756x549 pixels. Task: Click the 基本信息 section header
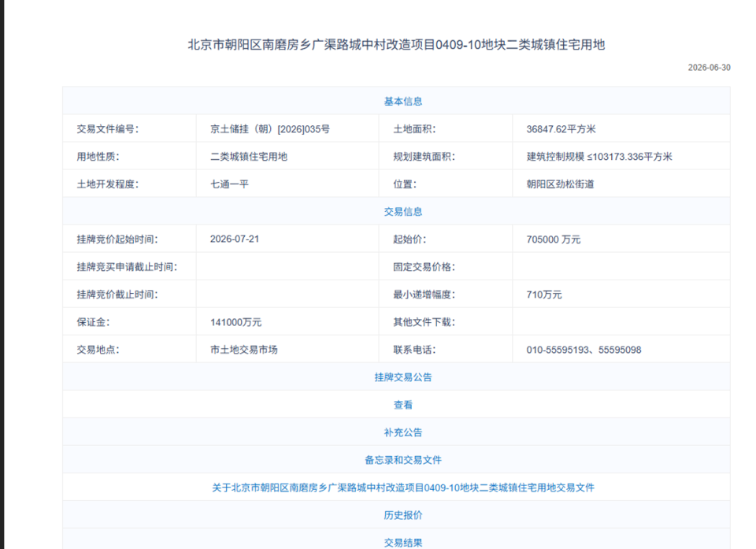coord(403,102)
